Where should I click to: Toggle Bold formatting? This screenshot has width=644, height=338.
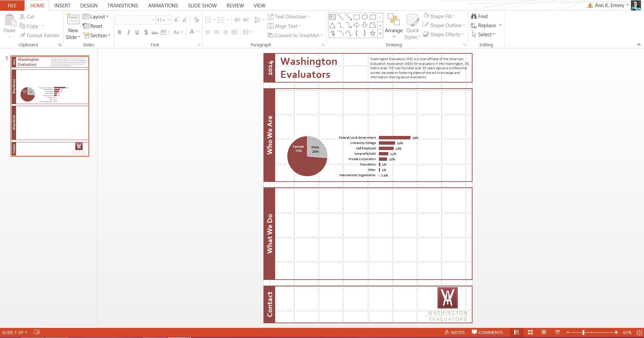[119, 32]
